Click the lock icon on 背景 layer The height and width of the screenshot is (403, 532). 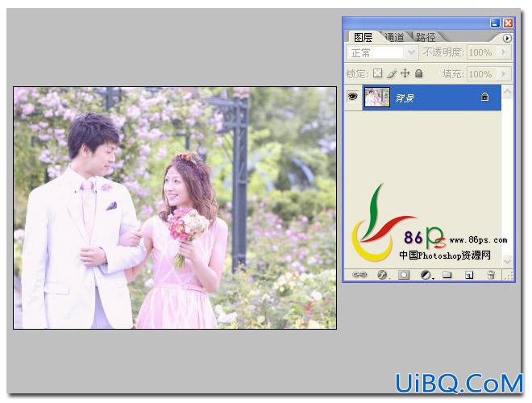(484, 98)
